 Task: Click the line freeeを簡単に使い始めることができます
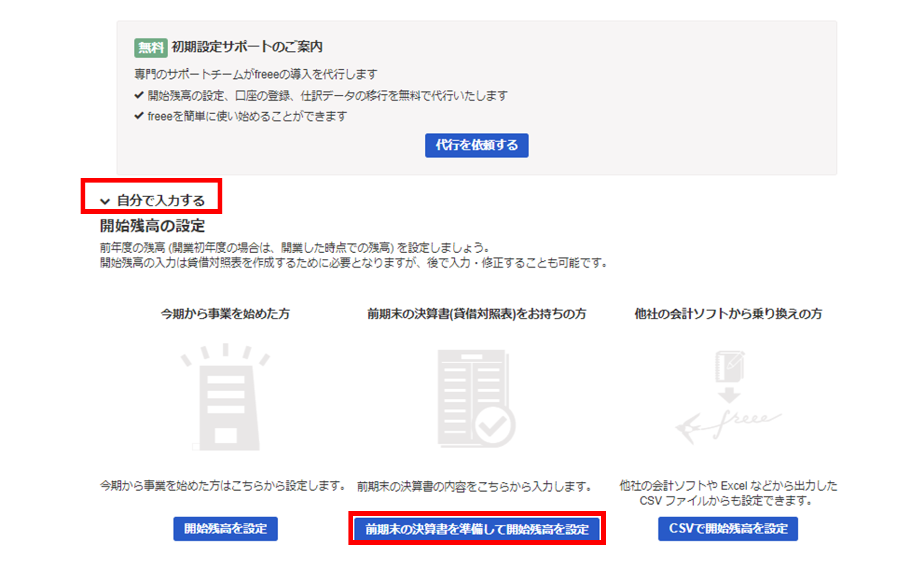241,116
